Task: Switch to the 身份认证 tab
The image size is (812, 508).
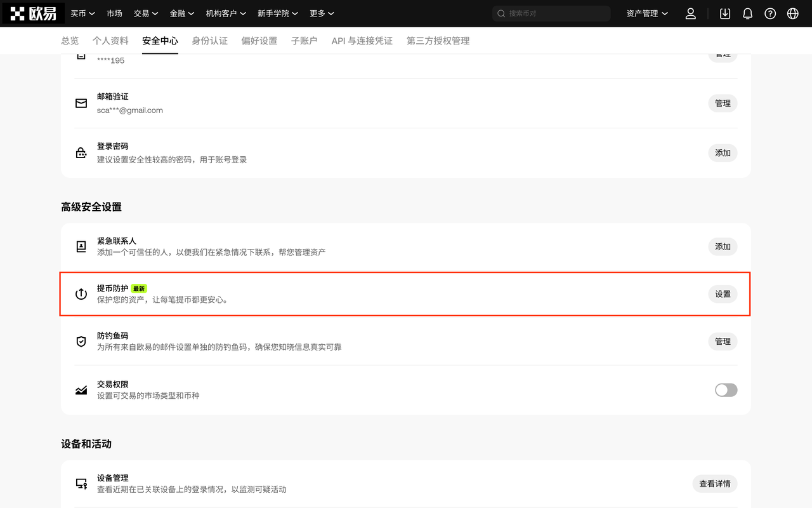Action: (210, 41)
